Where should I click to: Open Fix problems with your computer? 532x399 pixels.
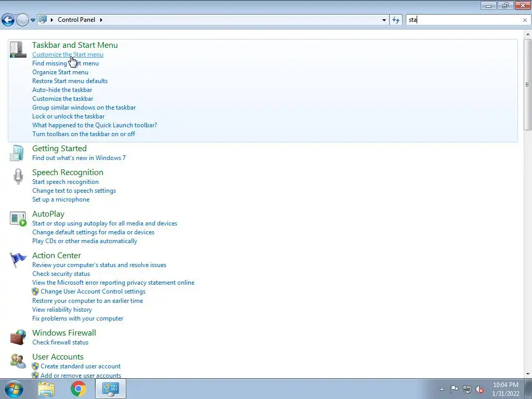pyautogui.click(x=78, y=318)
